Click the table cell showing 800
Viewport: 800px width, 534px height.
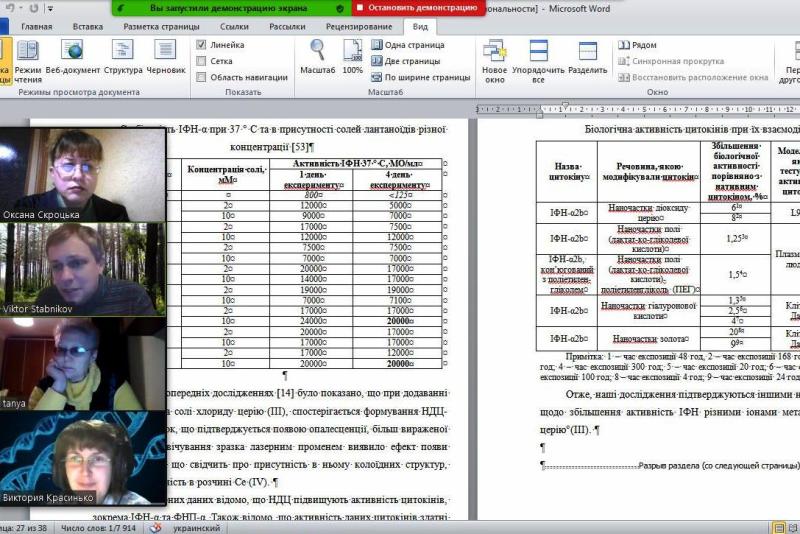[x=311, y=195]
